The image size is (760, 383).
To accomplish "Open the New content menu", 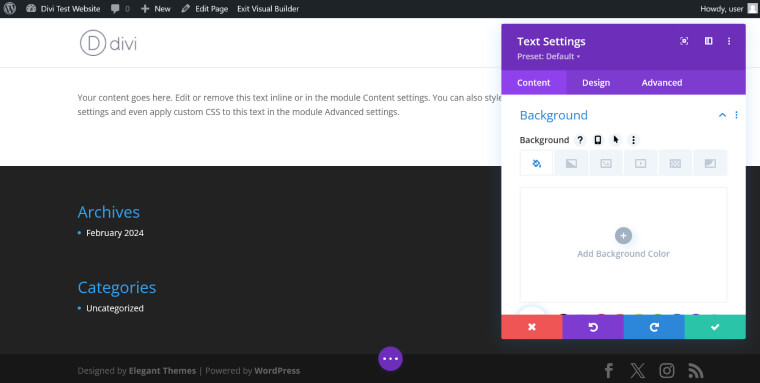I will click(x=156, y=9).
